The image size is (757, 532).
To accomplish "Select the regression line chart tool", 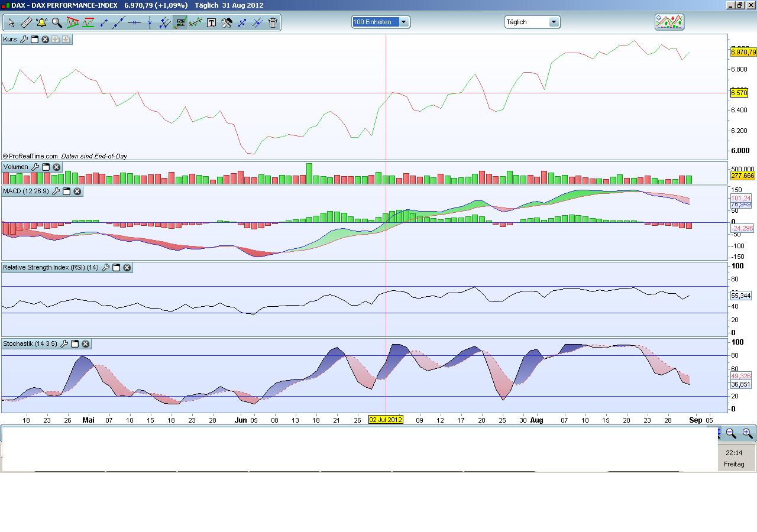I will [x=196, y=23].
